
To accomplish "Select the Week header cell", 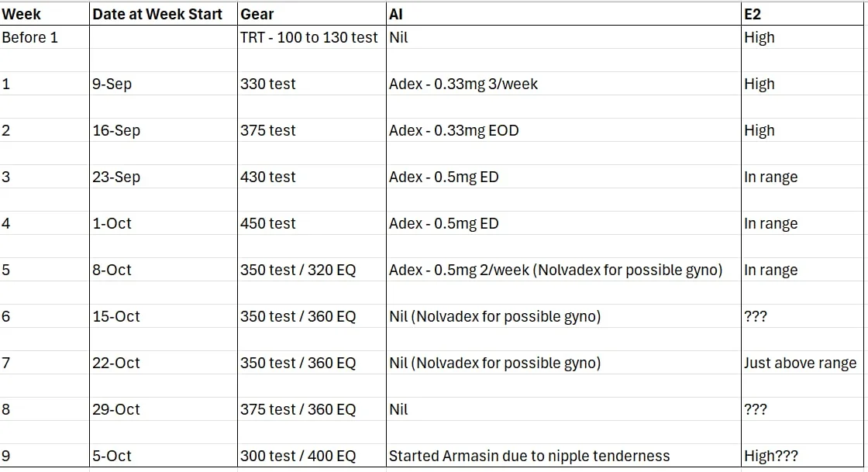I will click(x=44, y=14).
